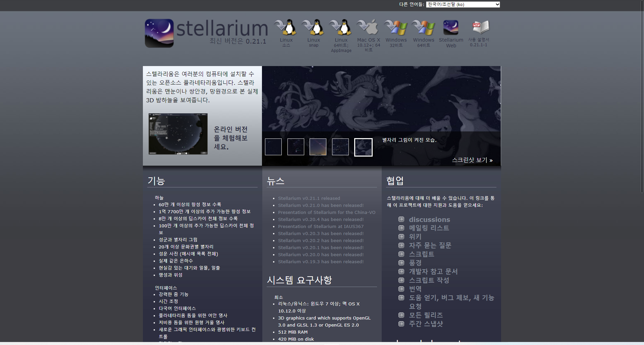Select the fourth screenshot thumbnail
The height and width of the screenshot is (345, 644).
340,147
